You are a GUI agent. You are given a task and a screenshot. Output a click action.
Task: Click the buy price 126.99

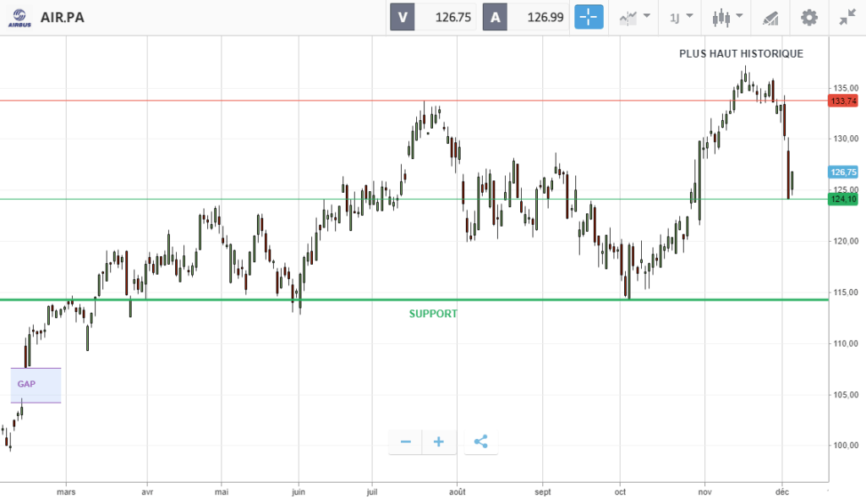pyautogui.click(x=545, y=18)
